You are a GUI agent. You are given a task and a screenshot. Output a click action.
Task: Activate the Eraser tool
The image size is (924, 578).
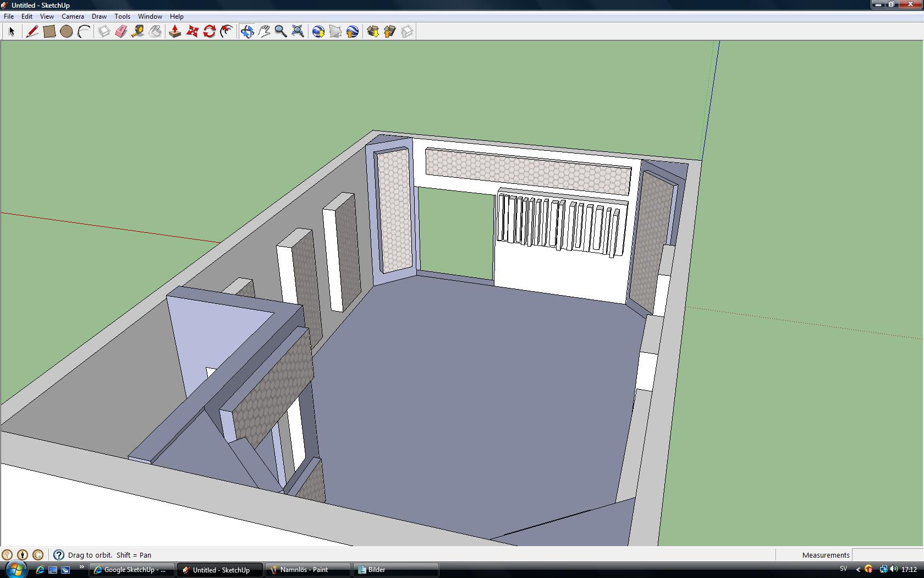click(121, 31)
